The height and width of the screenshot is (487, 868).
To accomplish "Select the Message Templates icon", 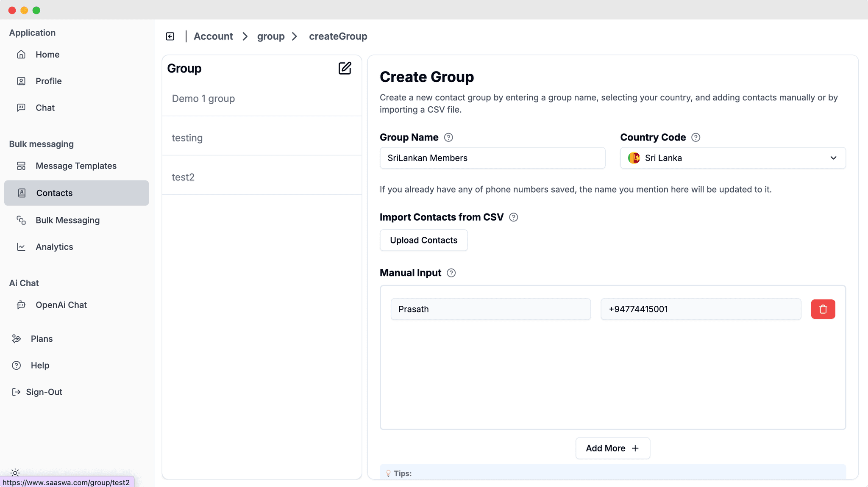I will (22, 166).
